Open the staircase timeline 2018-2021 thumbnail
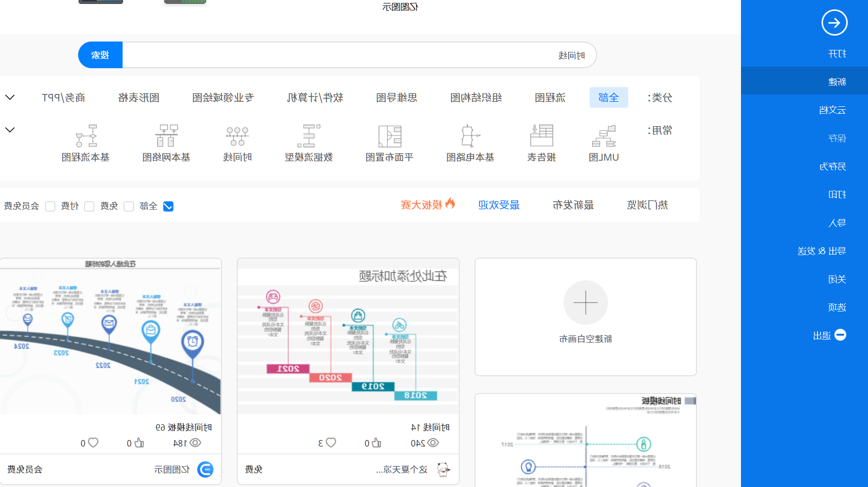 pos(348,336)
